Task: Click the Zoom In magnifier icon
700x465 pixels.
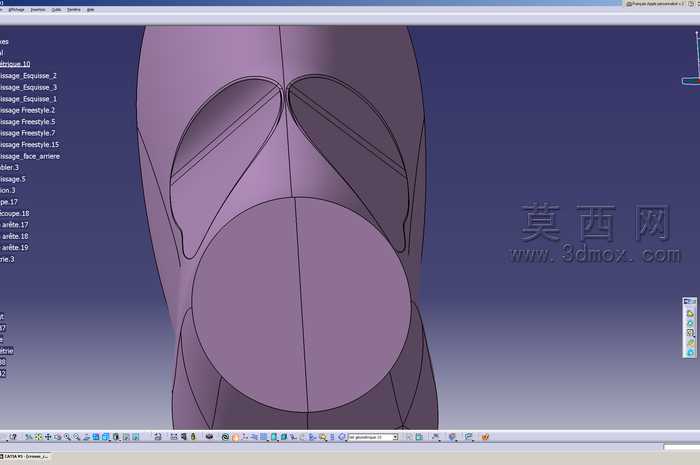Action: pyautogui.click(x=67, y=437)
